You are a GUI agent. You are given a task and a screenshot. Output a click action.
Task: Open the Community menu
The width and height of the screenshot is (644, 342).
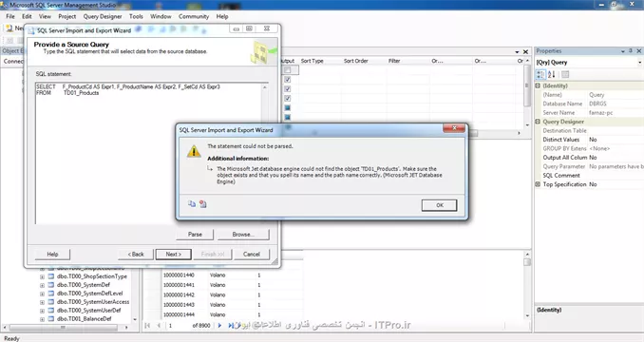pos(194,16)
